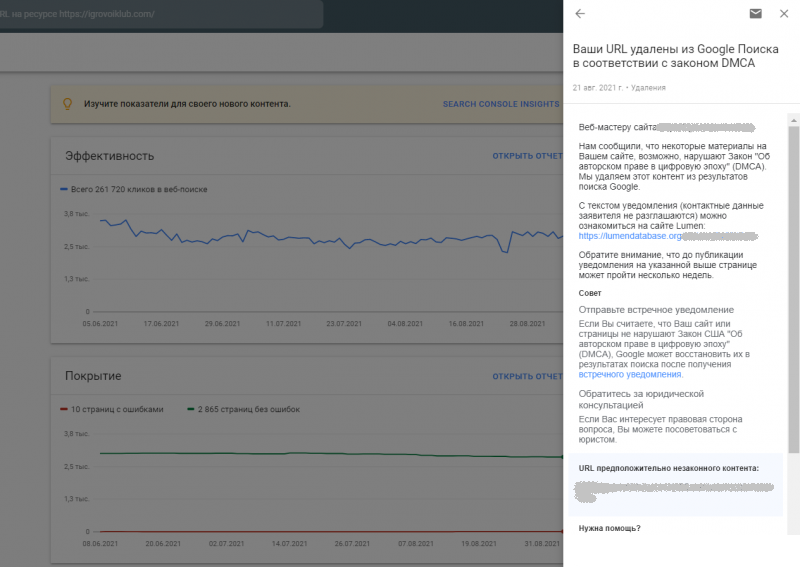
Task: Click the back arrow in message panel
Action: (580, 14)
